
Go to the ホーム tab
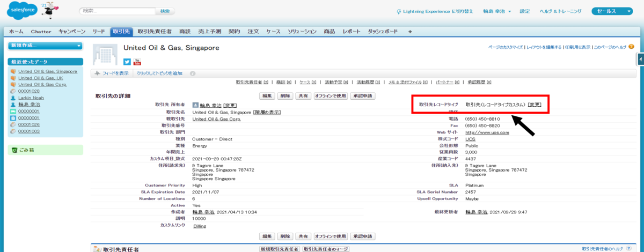tap(16, 32)
